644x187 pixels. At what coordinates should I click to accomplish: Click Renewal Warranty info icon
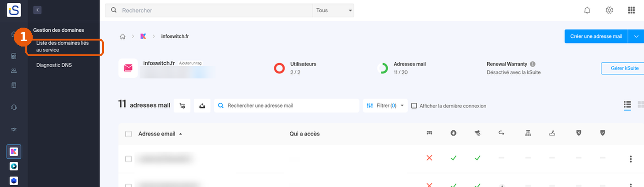click(x=533, y=64)
